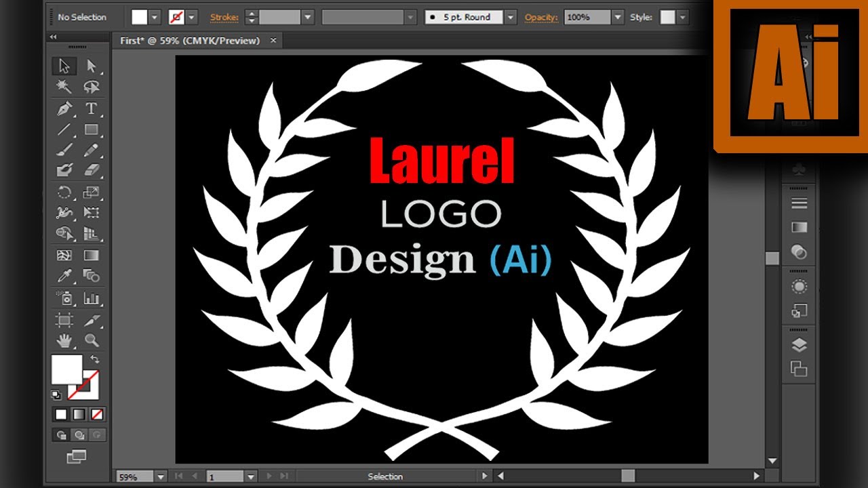The width and height of the screenshot is (868, 488).
Task: Reset to default fill and stroke
Action: (x=56, y=394)
